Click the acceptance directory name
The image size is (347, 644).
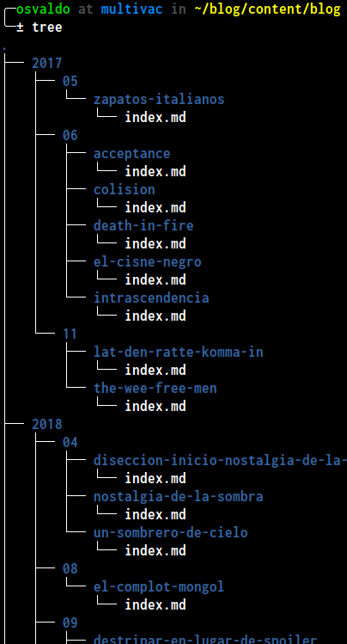tap(132, 154)
